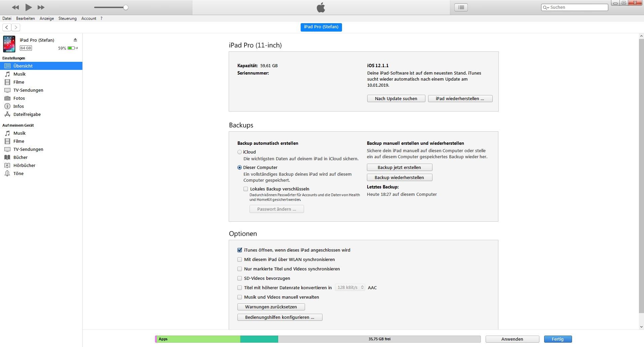Click the vertical scrollbar down arrow
This screenshot has width=644, height=347.
pyautogui.click(x=641, y=327)
